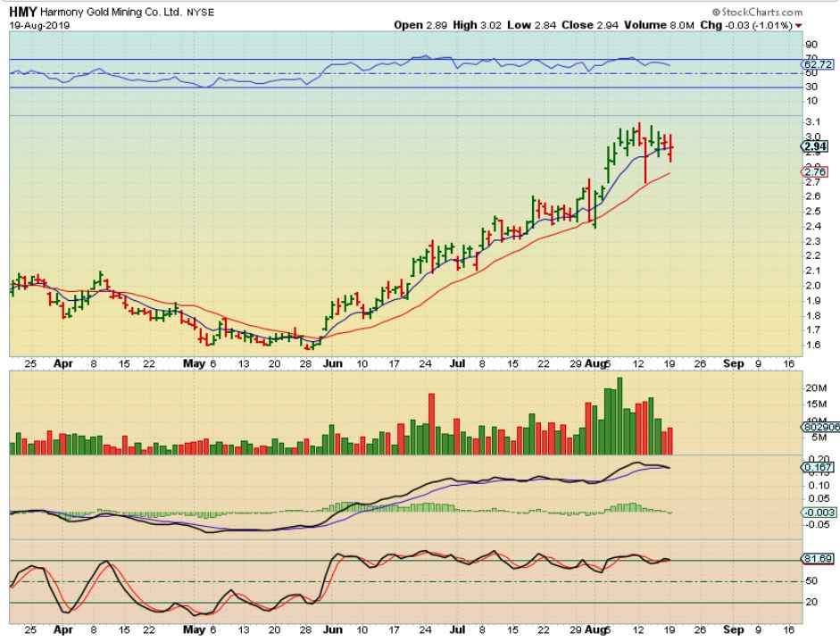Click the red 2.76 moving average tag
Image resolution: width=840 pixels, height=642 pixels.
pos(815,172)
